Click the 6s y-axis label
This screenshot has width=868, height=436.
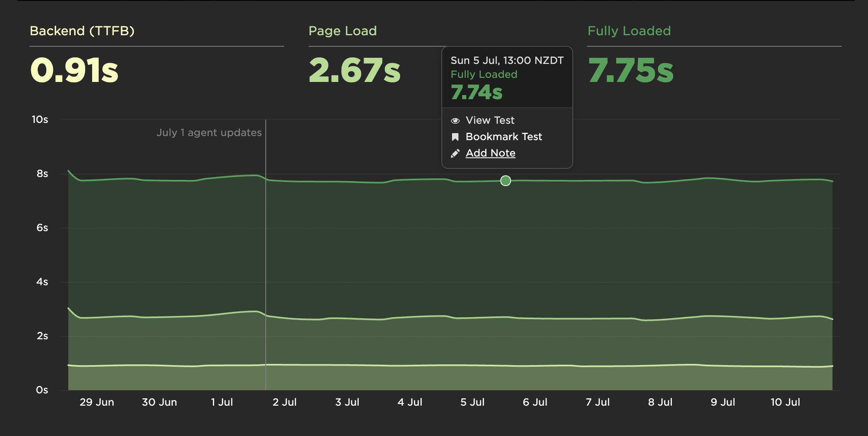(x=42, y=227)
